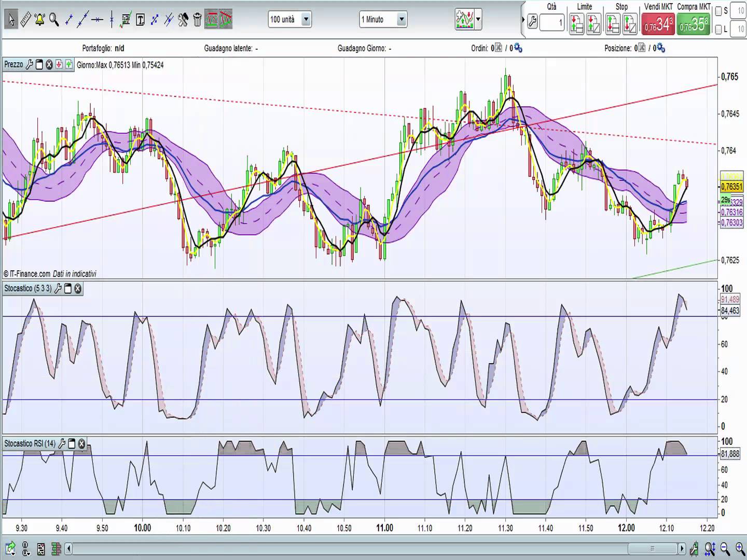747x560 pixels.
Task: Pick the ruler measurement tool
Action: [25, 20]
